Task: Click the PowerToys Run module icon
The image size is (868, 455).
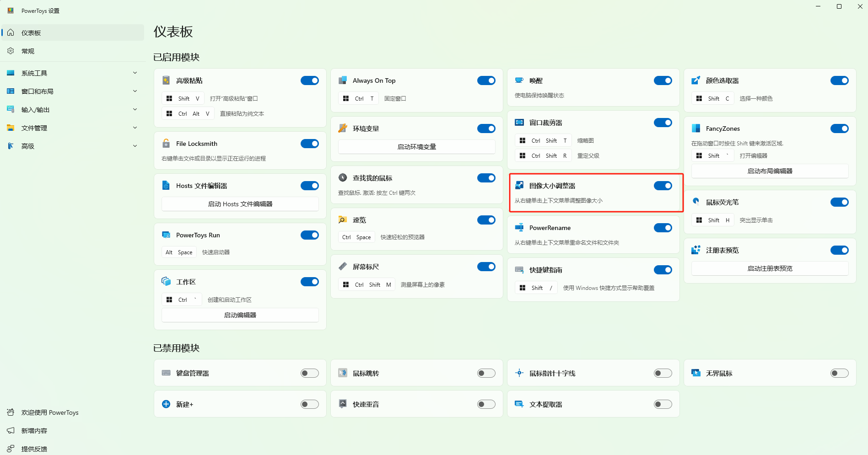Action: tap(166, 235)
